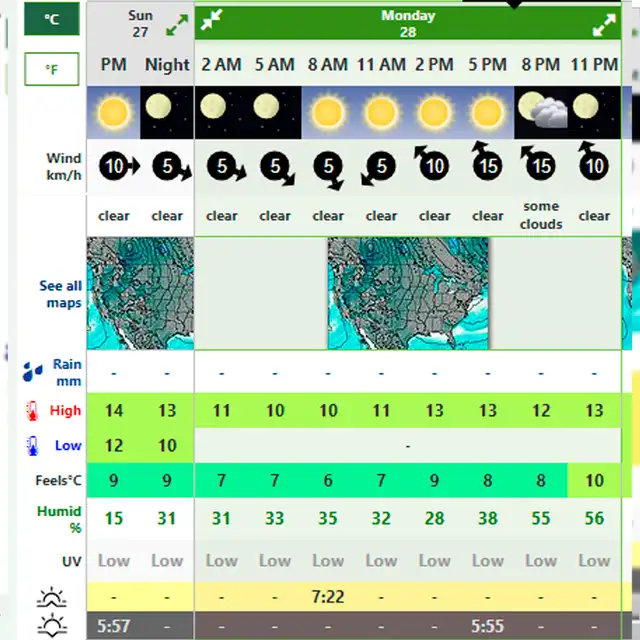
Task: Select the 11 PM column header
Action: click(594, 64)
